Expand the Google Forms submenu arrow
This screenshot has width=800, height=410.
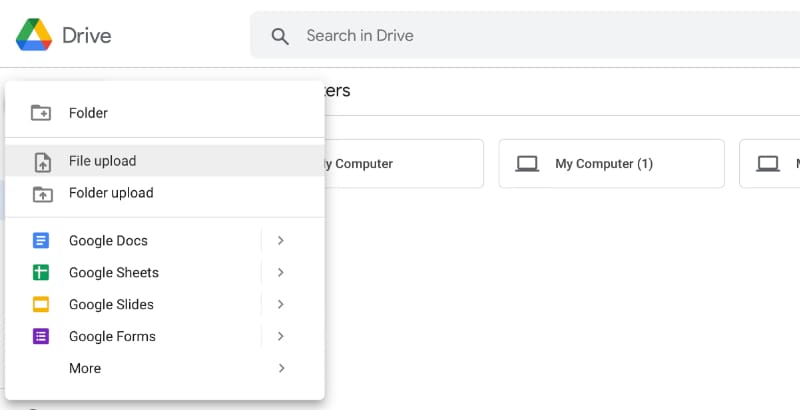(281, 337)
